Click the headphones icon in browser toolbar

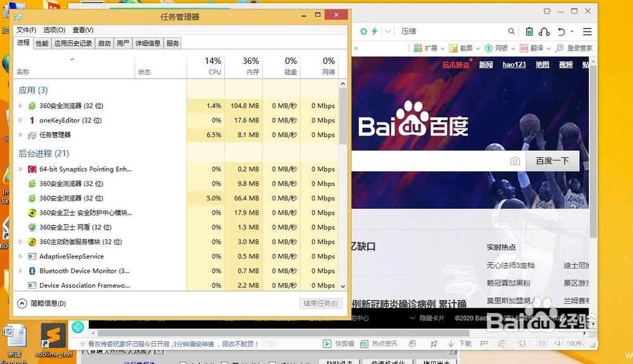544,32
